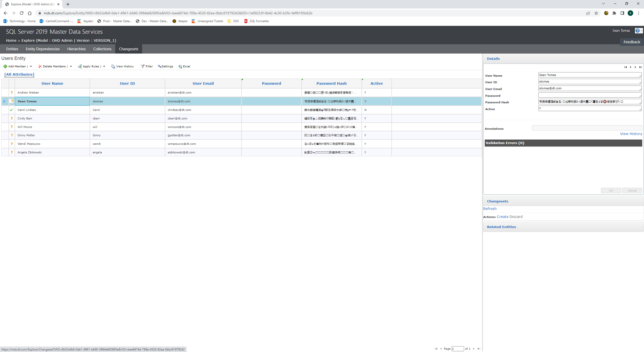The image size is (644, 352).
Task: Click the Feedback button
Action: [x=632, y=42]
